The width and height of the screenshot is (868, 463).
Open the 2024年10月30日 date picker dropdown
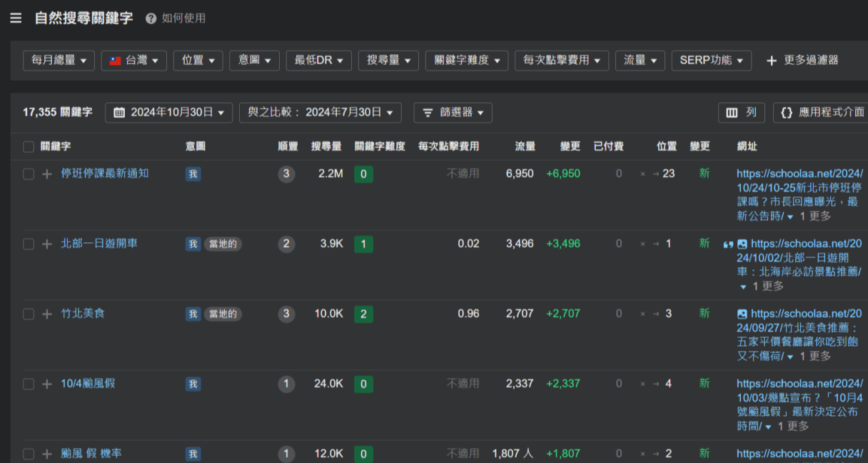(168, 112)
